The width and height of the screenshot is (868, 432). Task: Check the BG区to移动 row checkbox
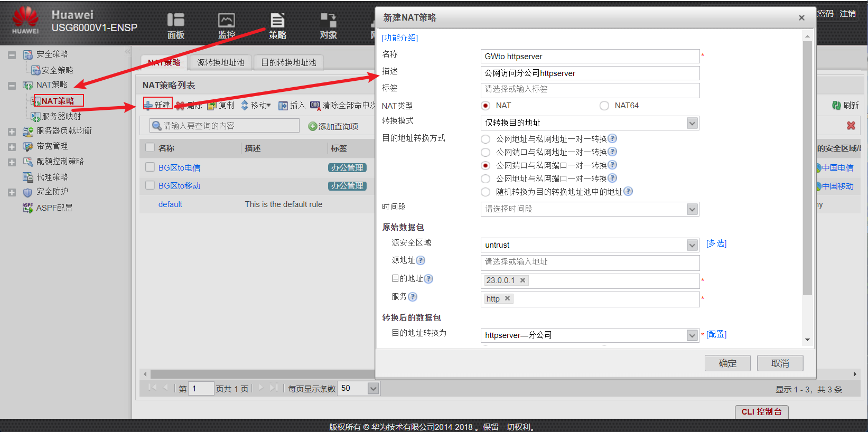[150, 185]
